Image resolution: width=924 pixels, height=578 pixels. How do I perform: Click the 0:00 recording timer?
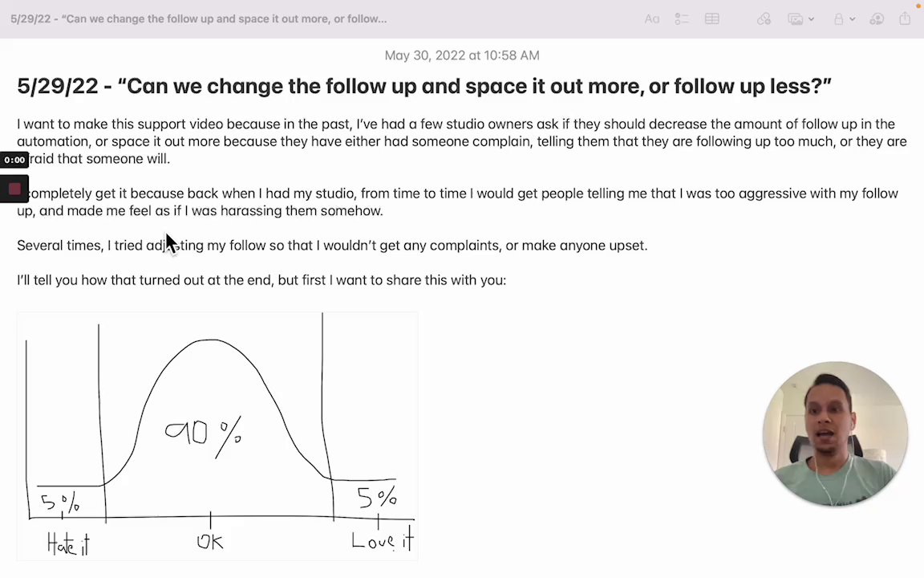tap(14, 160)
